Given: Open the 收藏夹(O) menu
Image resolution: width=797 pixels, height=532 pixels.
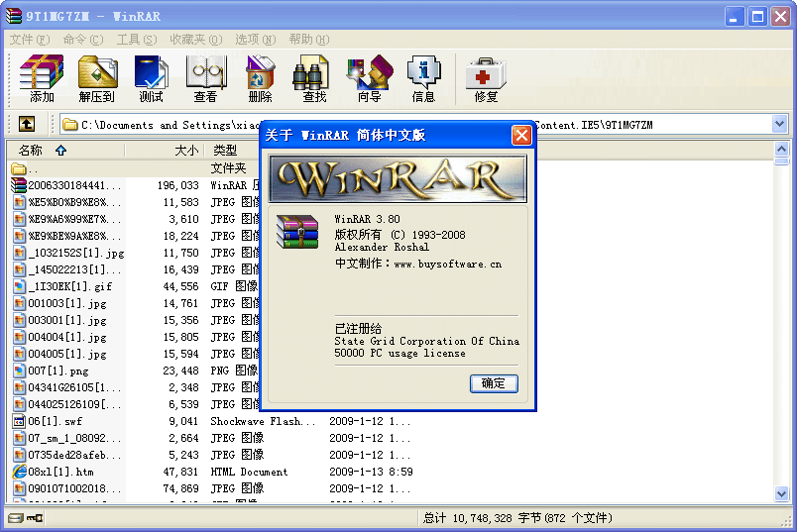Looking at the screenshot, I should point(193,39).
